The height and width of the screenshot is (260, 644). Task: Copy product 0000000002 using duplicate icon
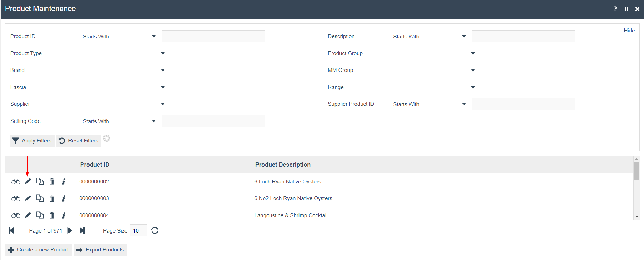coord(40,182)
